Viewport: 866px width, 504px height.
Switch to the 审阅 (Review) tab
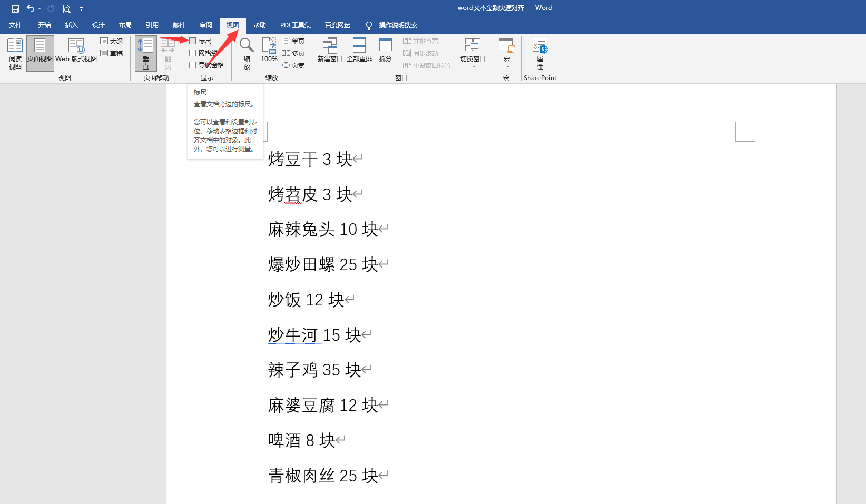pos(205,25)
